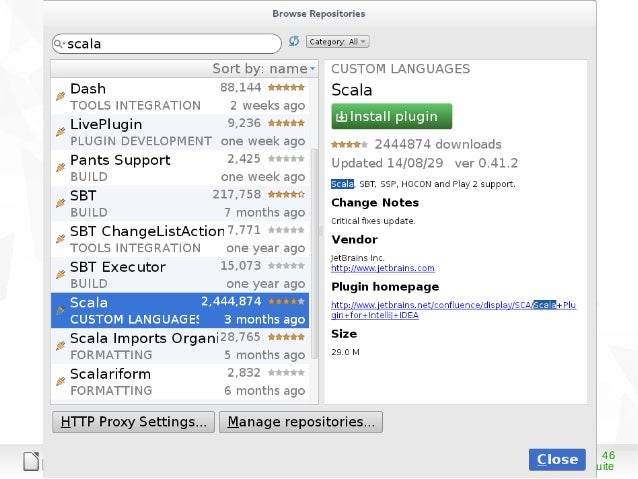Click the LivePlugin plugin icon

point(61,132)
